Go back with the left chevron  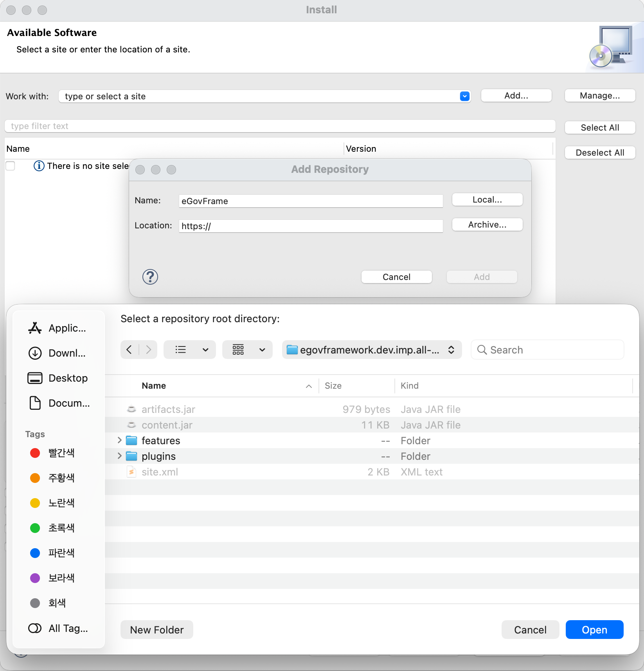tap(130, 350)
